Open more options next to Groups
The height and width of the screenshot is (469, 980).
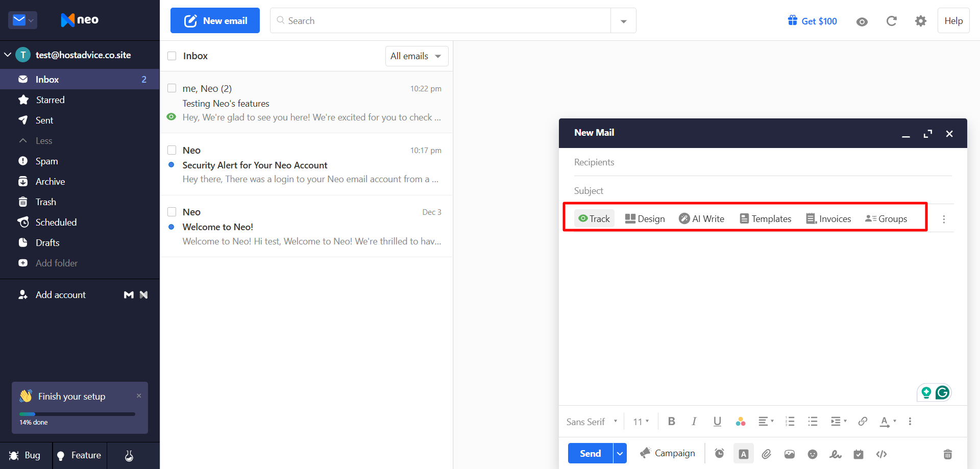[944, 219]
